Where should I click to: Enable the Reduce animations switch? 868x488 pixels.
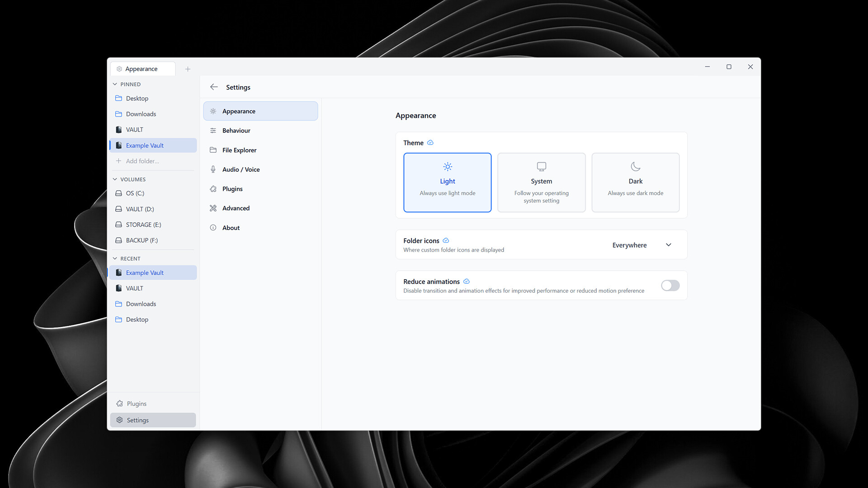click(x=670, y=285)
